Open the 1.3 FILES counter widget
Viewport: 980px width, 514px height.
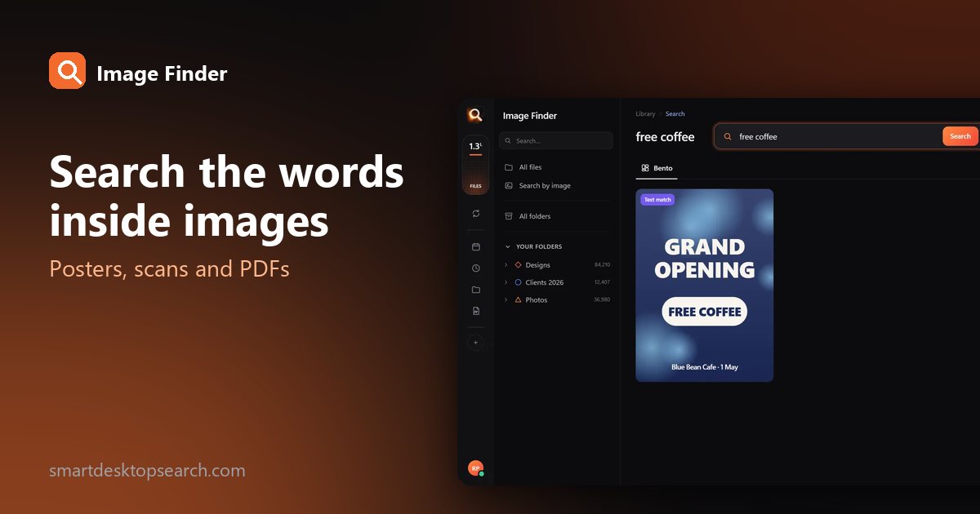click(475, 166)
